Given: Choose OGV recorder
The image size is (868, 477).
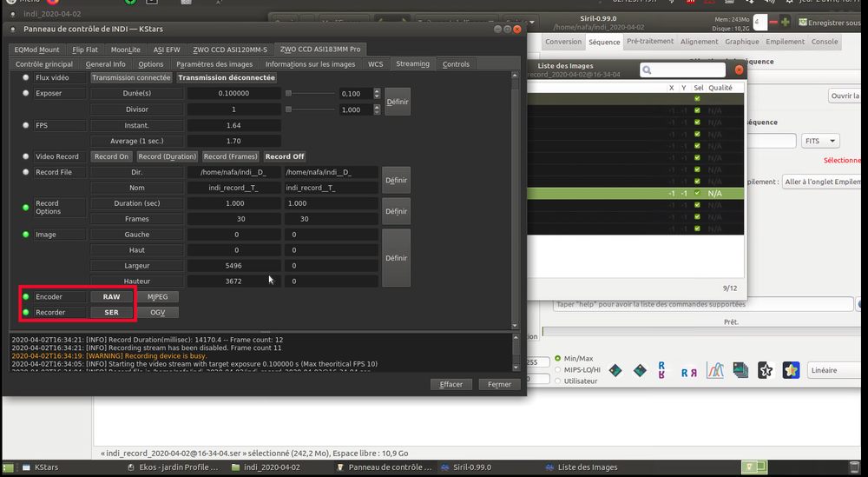Looking at the screenshot, I should point(157,313).
